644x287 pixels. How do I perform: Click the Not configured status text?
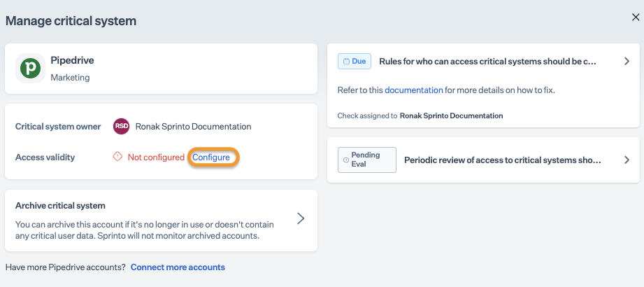click(x=156, y=157)
